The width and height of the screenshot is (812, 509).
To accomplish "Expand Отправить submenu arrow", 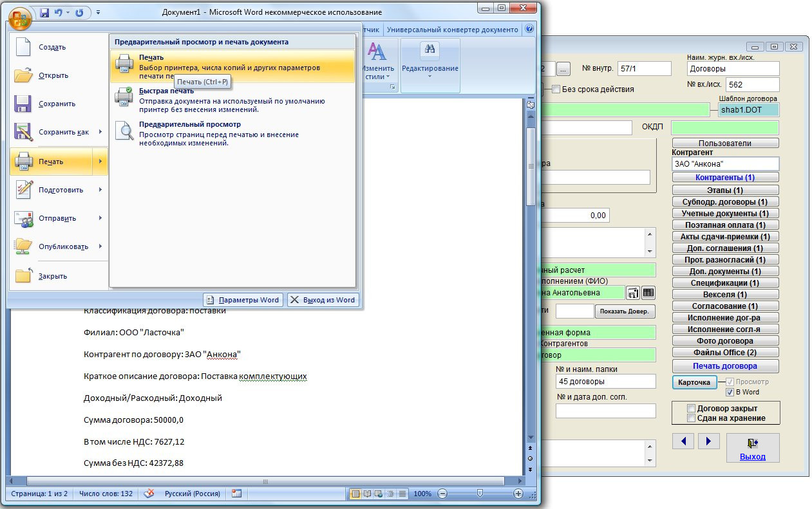I will tap(100, 218).
